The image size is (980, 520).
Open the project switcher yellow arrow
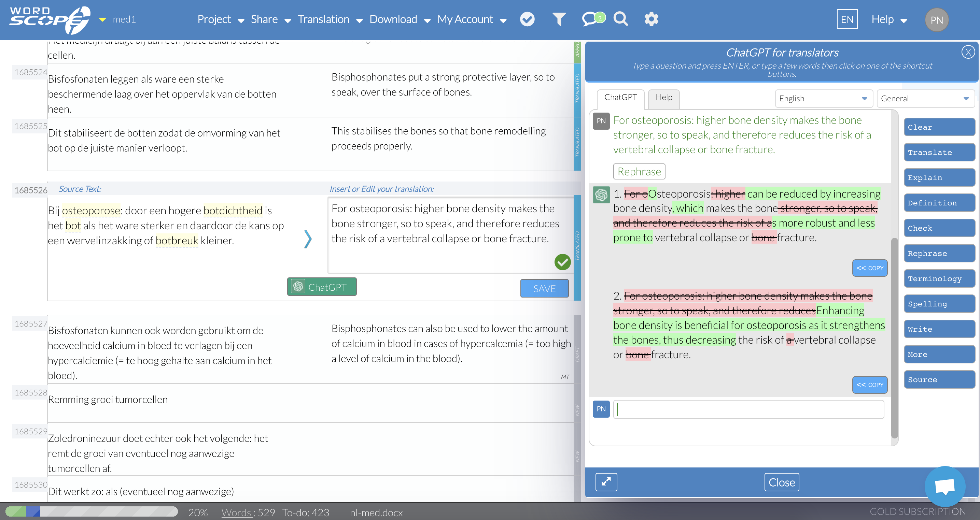(x=102, y=19)
